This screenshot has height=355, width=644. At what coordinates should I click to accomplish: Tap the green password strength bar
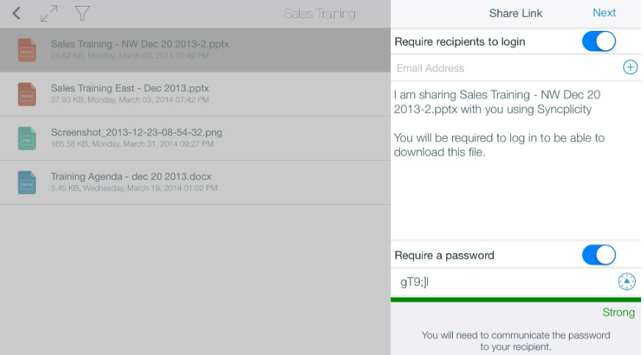516,300
